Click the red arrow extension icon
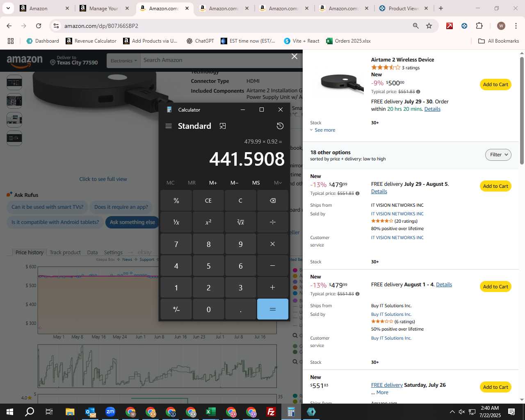525x420 pixels. (450, 26)
